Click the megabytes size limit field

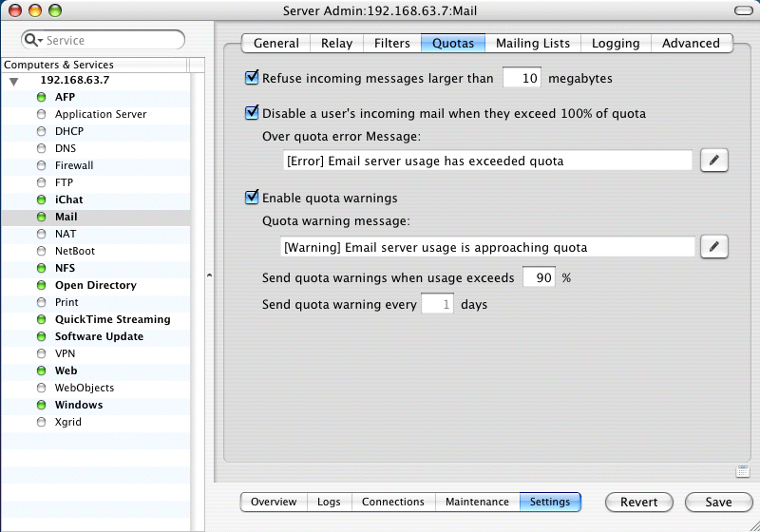tap(522, 78)
